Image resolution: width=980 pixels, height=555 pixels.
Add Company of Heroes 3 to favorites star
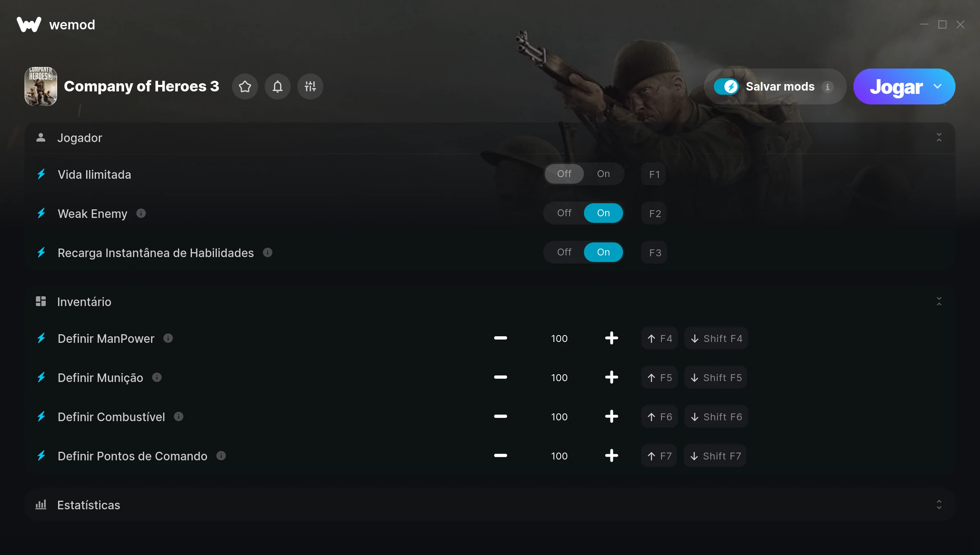click(x=245, y=87)
